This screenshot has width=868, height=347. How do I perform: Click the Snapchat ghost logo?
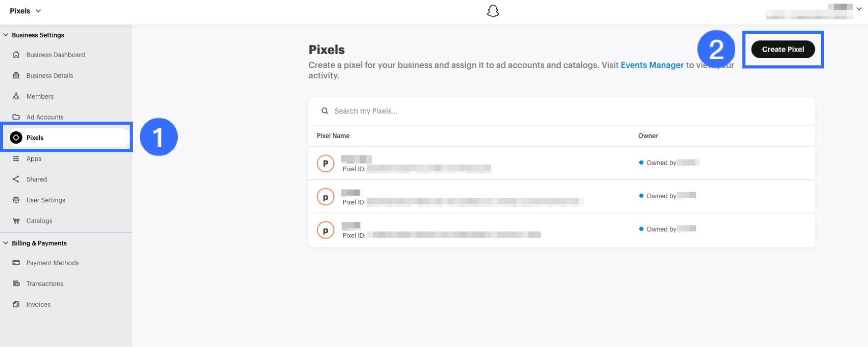coord(493,11)
